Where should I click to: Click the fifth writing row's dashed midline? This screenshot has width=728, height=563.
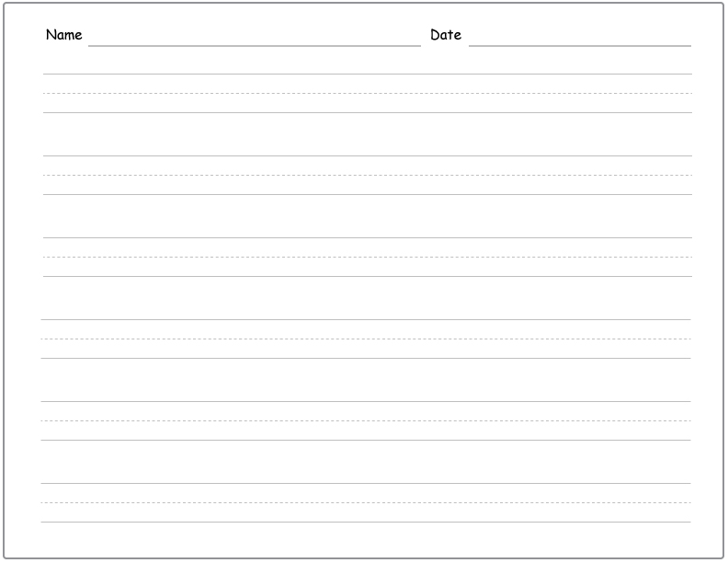[x=366, y=420]
